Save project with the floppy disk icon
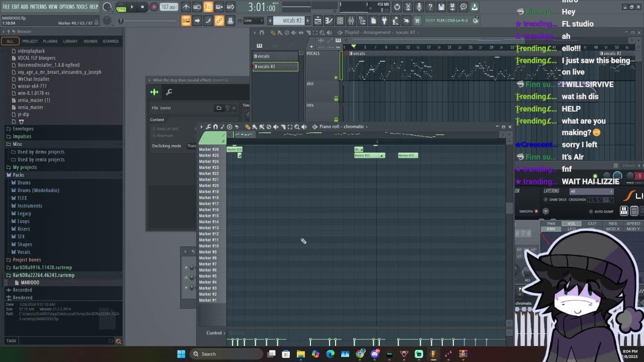The width and height of the screenshot is (644, 362). point(441,7)
